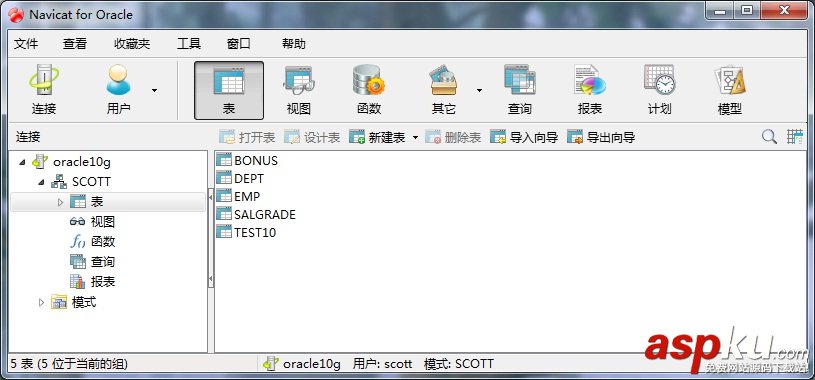Viewport: 815px width, 380px height.
Task: Click the 连接 panel header label
Action: [28, 137]
